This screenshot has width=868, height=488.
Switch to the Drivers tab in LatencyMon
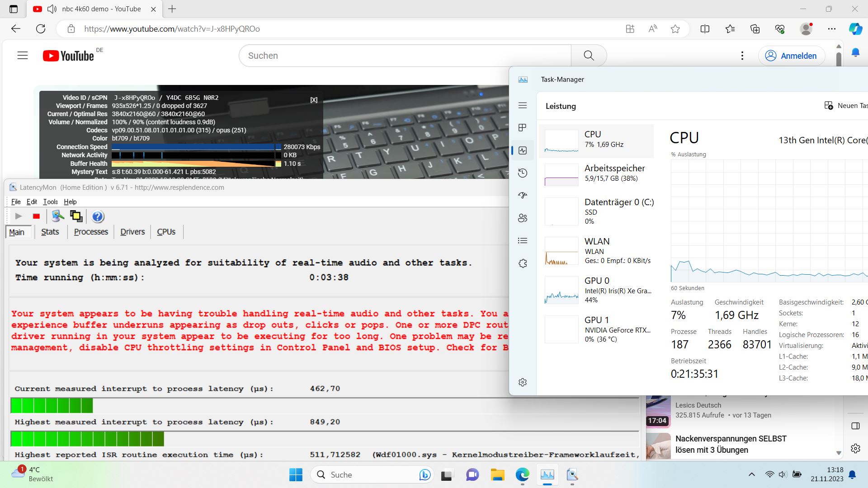[132, 232]
